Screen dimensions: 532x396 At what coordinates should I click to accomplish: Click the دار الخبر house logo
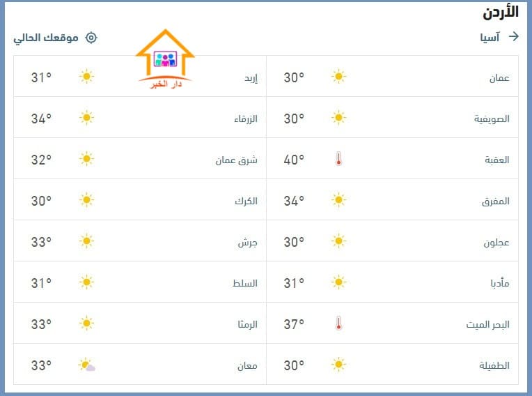pyautogui.click(x=165, y=59)
